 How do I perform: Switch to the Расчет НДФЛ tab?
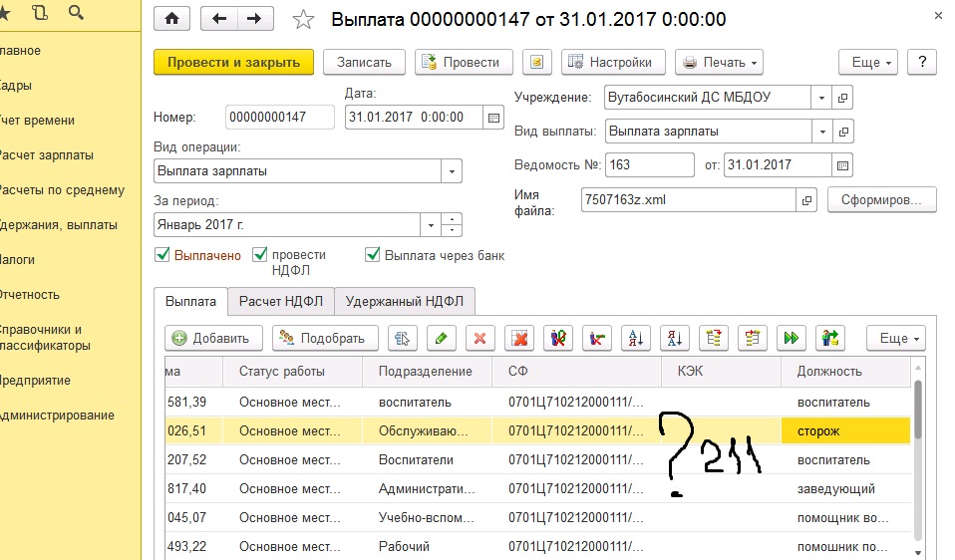(279, 300)
